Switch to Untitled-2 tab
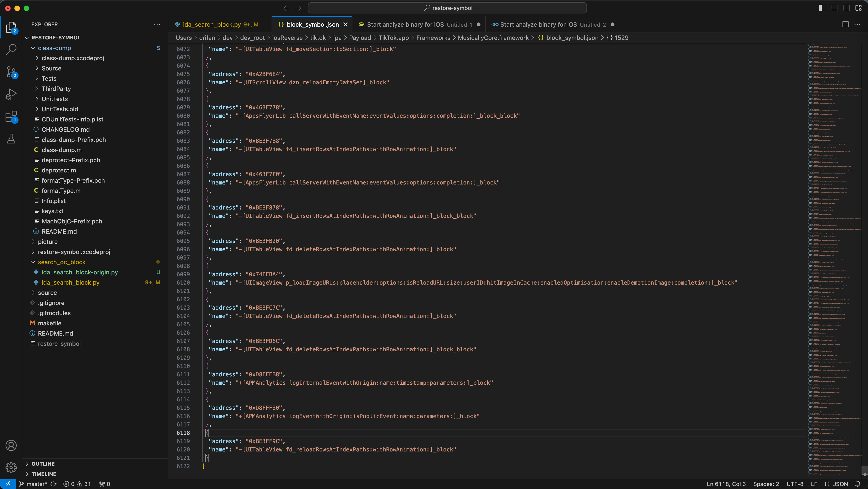This screenshot has width=868, height=489. point(552,24)
